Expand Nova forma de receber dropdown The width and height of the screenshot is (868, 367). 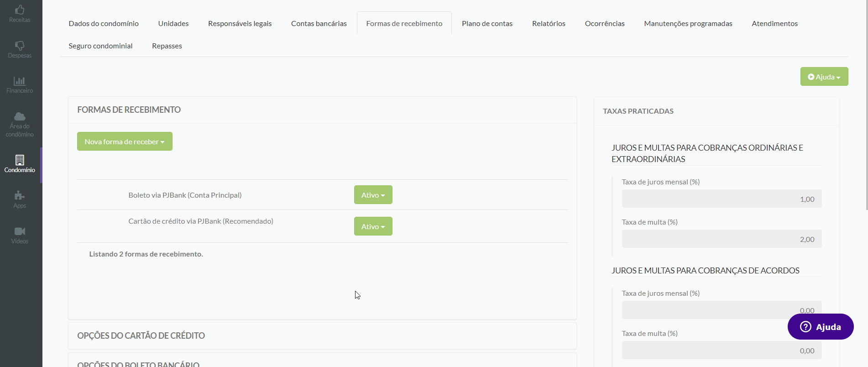[125, 142]
